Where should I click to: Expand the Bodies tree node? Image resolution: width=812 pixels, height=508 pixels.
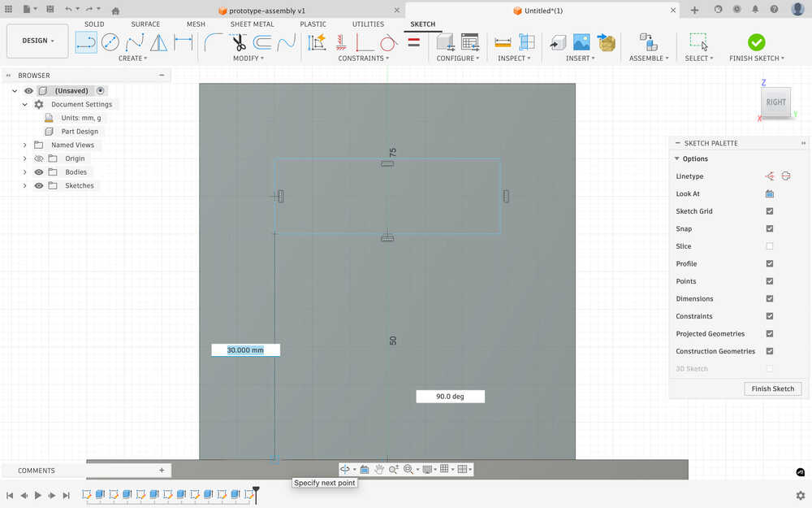24,172
